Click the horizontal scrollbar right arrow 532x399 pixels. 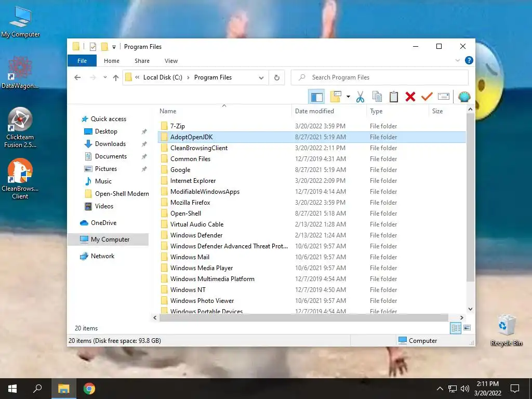tap(461, 318)
